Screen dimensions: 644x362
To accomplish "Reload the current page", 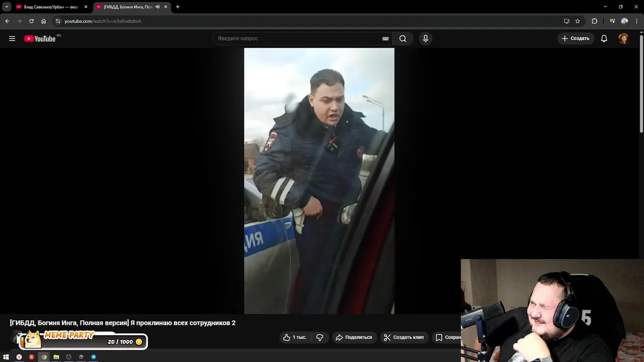I will [x=31, y=21].
